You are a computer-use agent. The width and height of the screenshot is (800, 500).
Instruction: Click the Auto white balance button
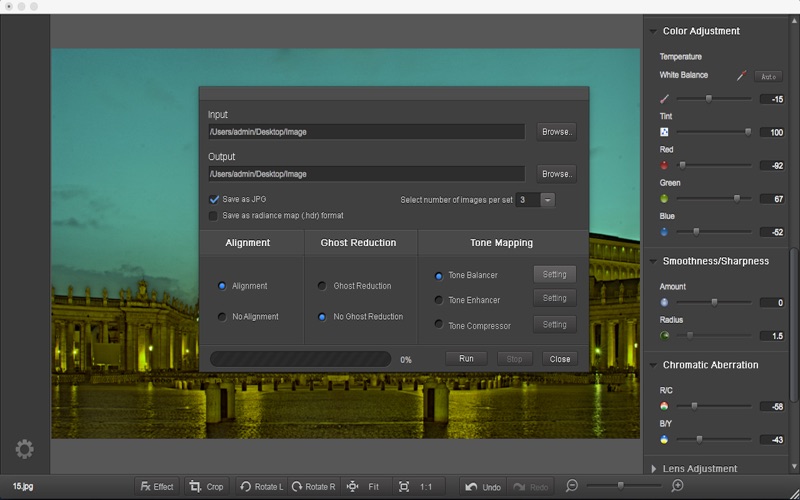coord(768,77)
